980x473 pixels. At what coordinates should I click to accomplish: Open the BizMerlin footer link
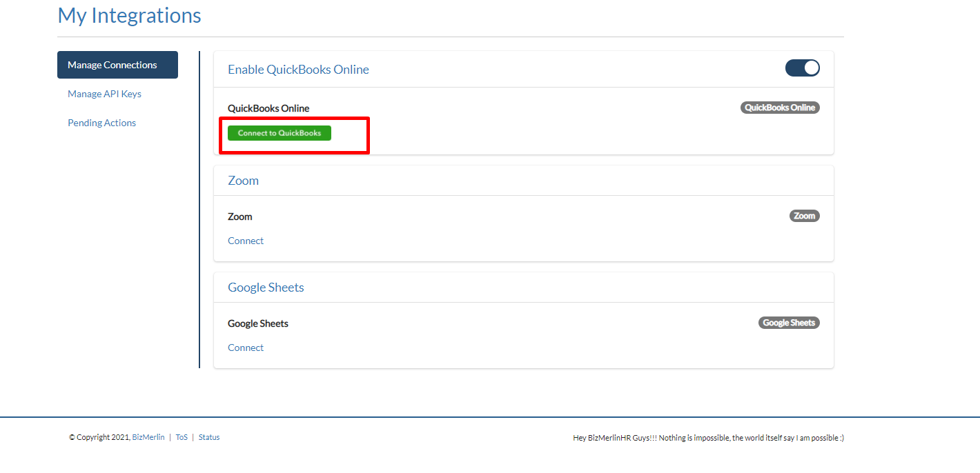[148, 437]
